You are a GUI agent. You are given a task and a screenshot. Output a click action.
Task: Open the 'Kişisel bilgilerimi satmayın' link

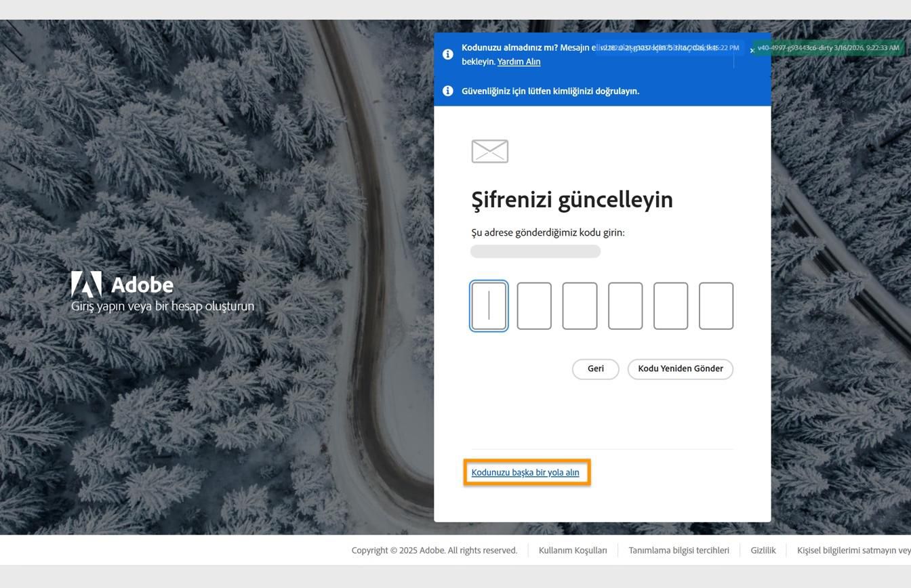[x=853, y=550]
